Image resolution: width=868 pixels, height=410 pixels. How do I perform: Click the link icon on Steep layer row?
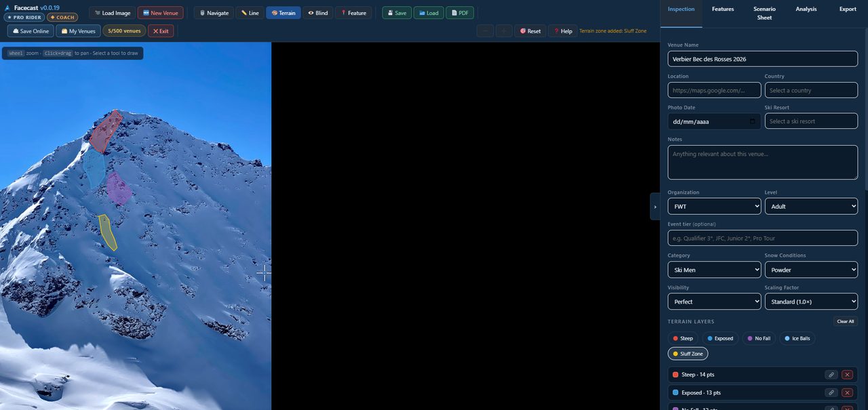(x=831, y=375)
